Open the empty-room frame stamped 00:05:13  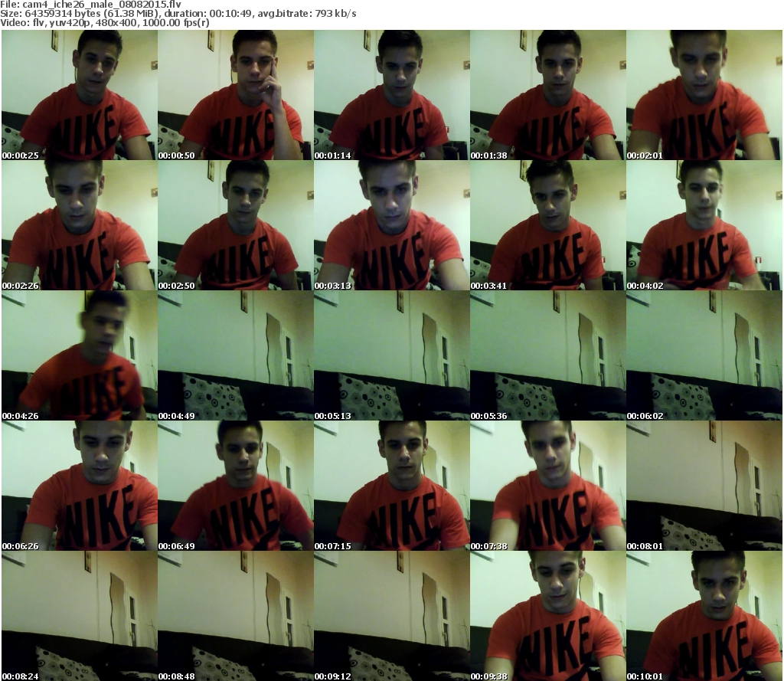(391, 355)
